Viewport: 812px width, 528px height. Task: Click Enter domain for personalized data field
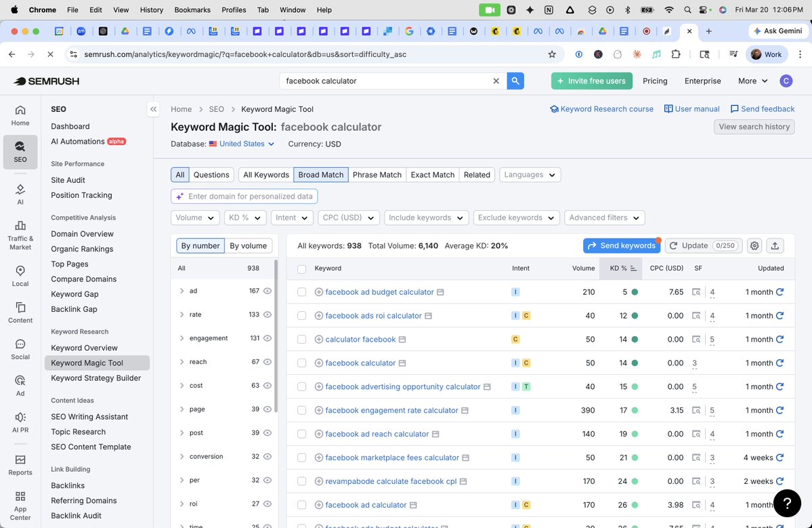click(244, 197)
